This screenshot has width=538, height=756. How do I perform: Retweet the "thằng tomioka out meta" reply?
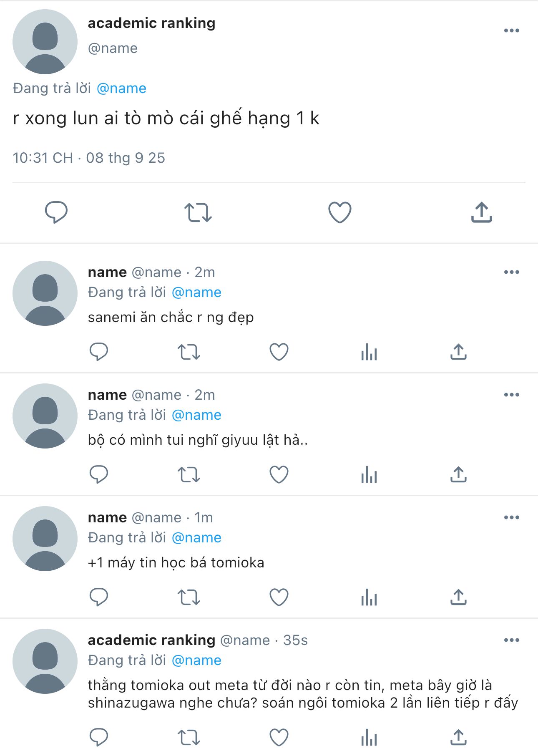click(189, 737)
